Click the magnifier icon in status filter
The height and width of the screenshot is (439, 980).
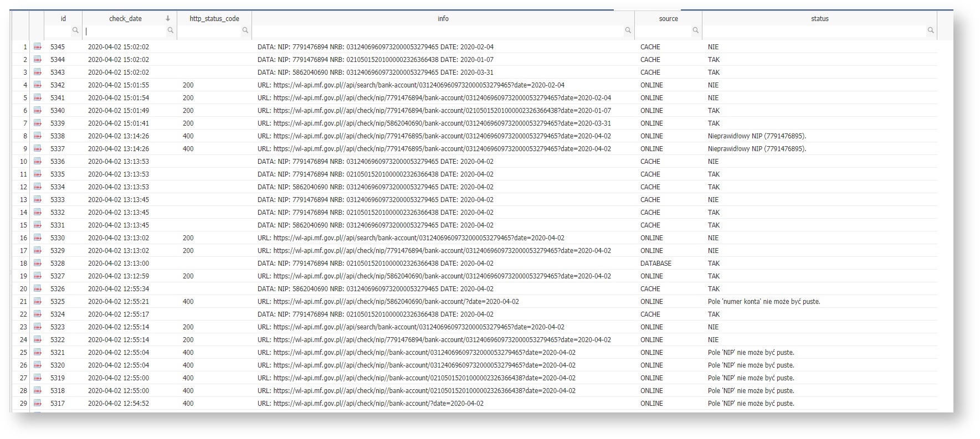pos(931,30)
